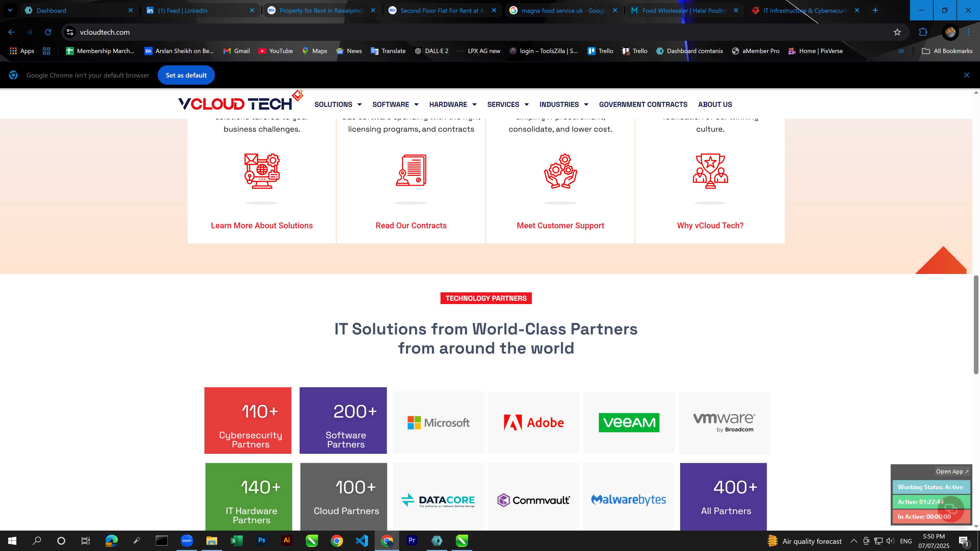Open the Chrome three-dot menu

[x=969, y=32]
